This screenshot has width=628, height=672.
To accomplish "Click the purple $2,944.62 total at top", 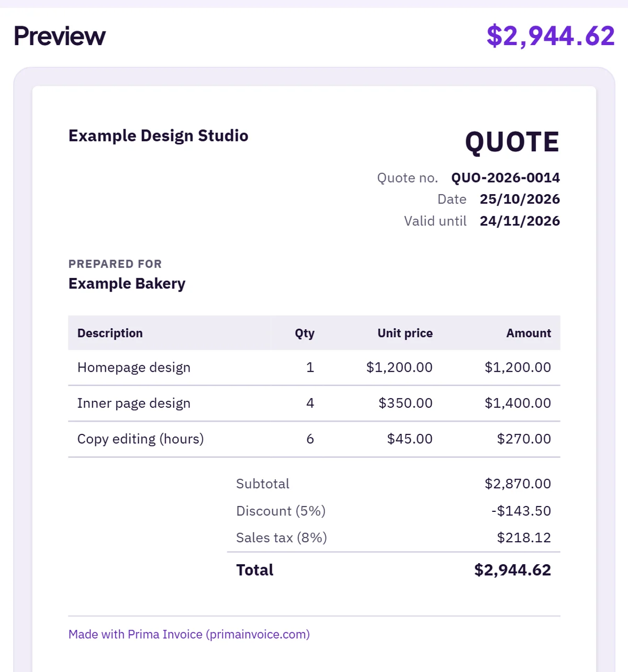I will (x=551, y=36).
